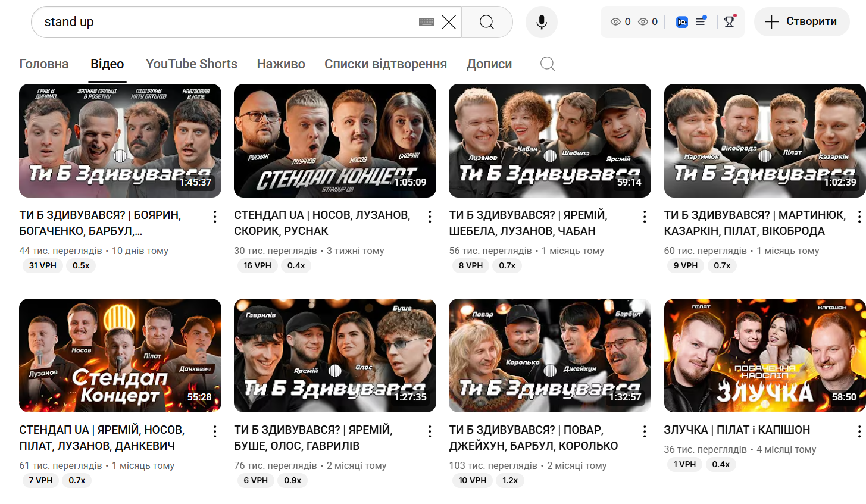866x504 pixels.
Task: Open the on-screen keyboard icon in search
Action: [x=427, y=23]
